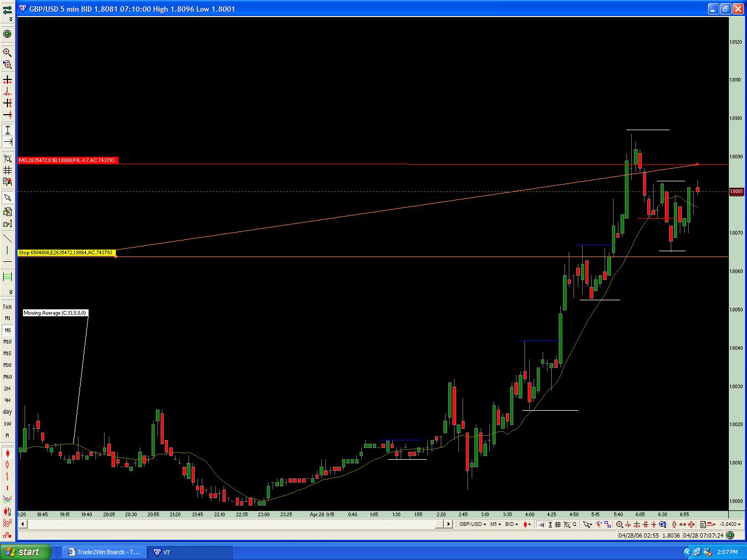The width and height of the screenshot is (747, 560).
Task: Click the linked blue squares icon
Action: pyautogui.click(x=608, y=524)
